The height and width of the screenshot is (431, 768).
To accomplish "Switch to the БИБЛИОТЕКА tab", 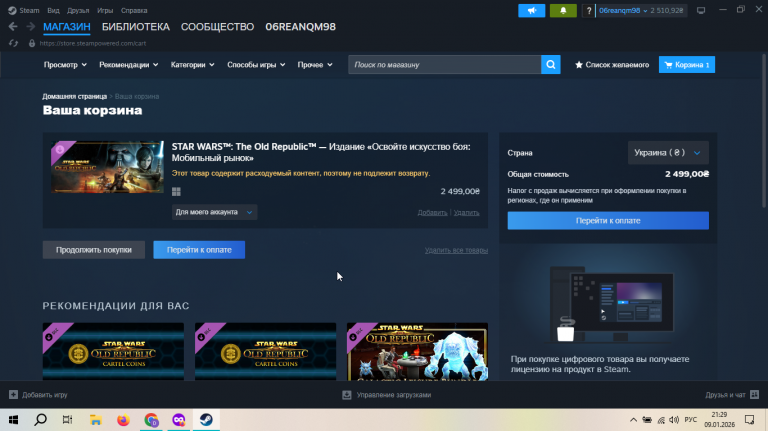I will point(136,27).
